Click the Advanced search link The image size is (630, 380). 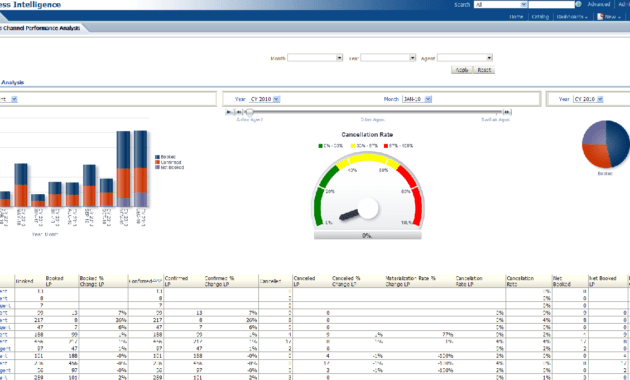click(599, 4)
